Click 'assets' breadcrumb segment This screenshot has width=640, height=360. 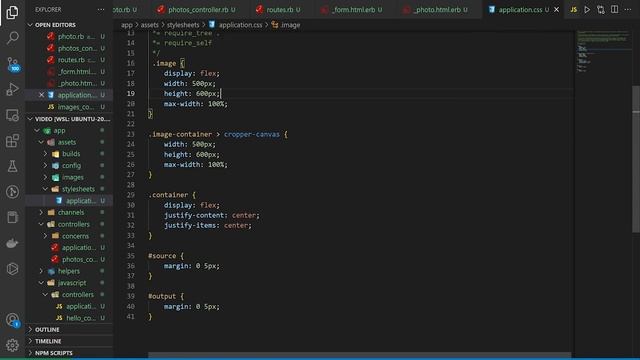point(149,25)
